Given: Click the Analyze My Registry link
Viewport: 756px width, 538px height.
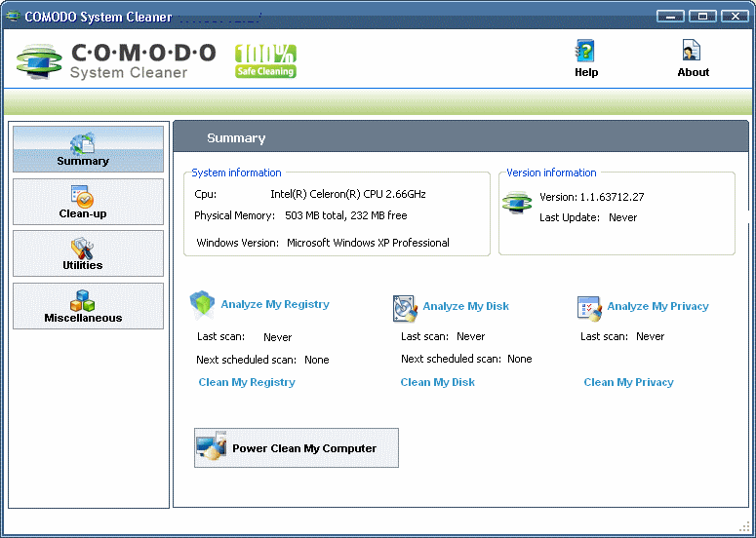Looking at the screenshot, I should [x=275, y=304].
